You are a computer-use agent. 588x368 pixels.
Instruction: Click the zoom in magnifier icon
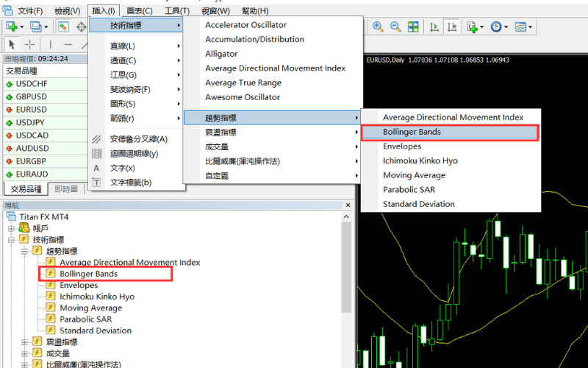pyautogui.click(x=379, y=26)
